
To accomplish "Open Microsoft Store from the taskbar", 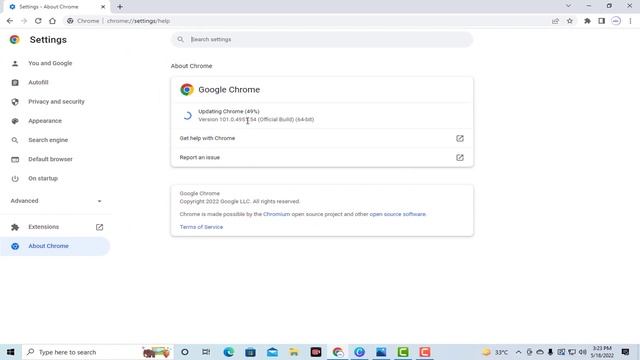I will (x=250, y=352).
